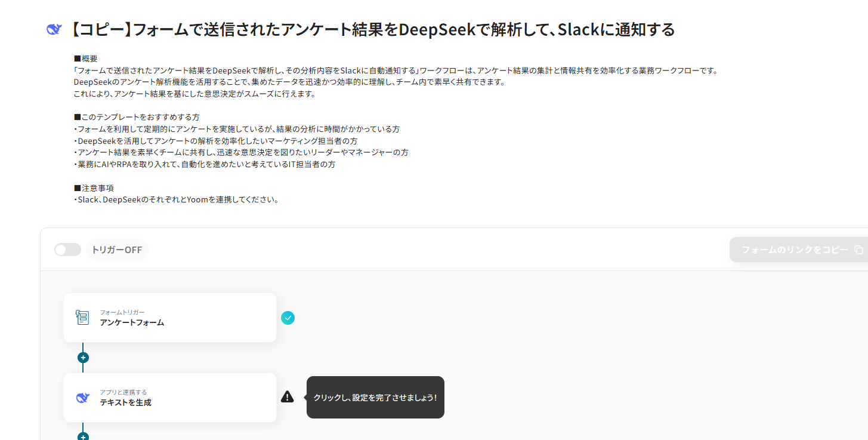The height and width of the screenshot is (440, 868).
Task: Click the フォームトリガー label in the first card
Action: [122, 312]
